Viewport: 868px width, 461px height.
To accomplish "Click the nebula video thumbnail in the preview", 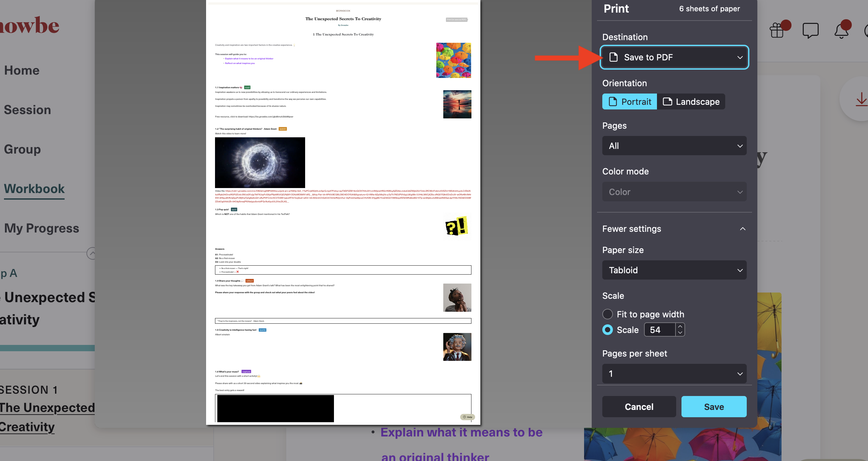I will click(260, 163).
